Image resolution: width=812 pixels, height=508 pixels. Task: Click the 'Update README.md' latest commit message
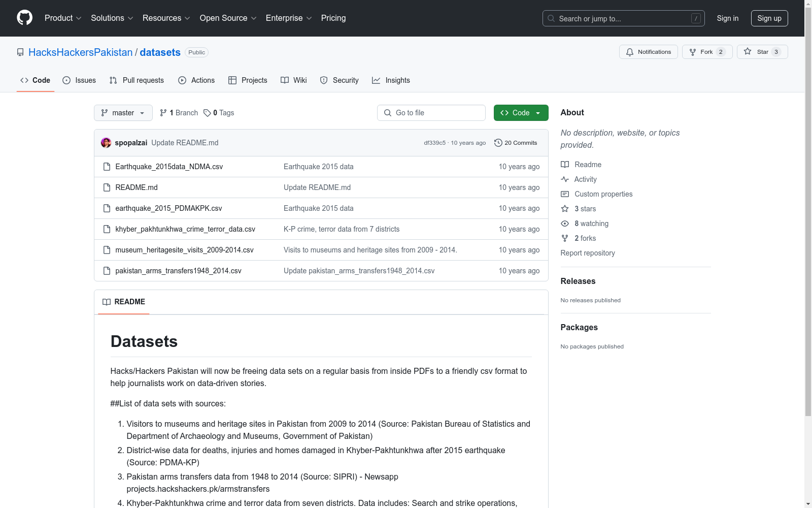click(x=185, y=143)
